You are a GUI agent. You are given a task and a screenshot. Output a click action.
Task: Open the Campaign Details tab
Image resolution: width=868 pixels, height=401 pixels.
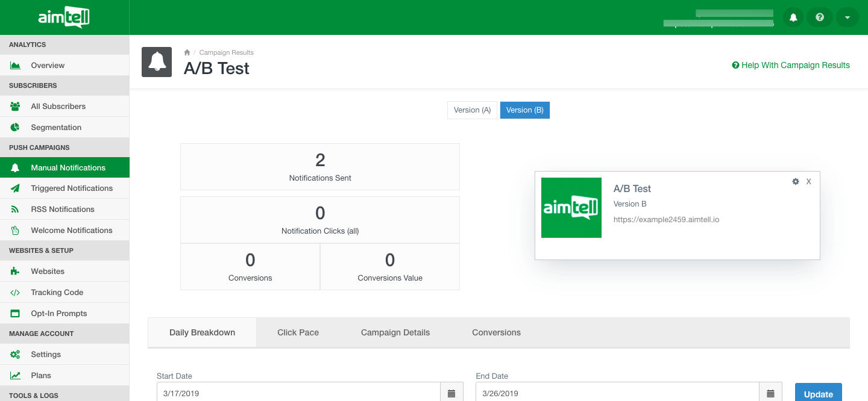click(395, 332)
